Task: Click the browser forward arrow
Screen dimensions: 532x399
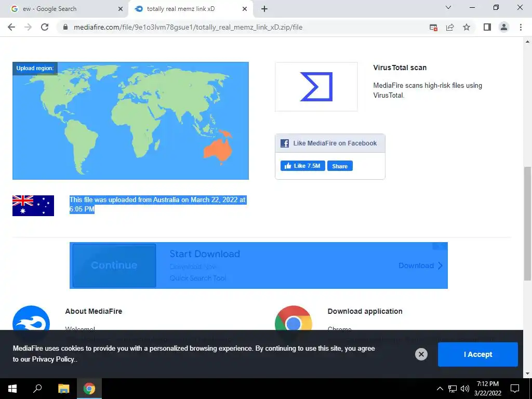Action: coord(28,27)
